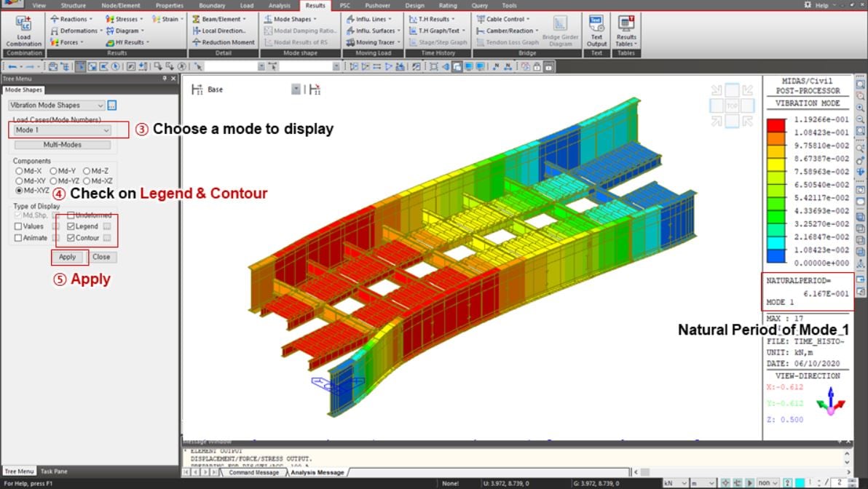Image resolution: width=868 pixels, height=489 pixels.
Task: Switch to the Boundary ribbon tab
Action: pos(212,6)
